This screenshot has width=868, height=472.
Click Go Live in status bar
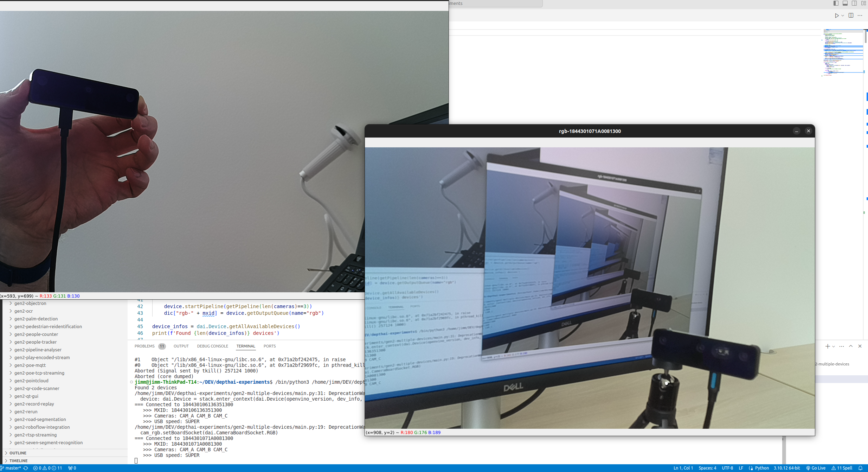[x=816, y=468]
